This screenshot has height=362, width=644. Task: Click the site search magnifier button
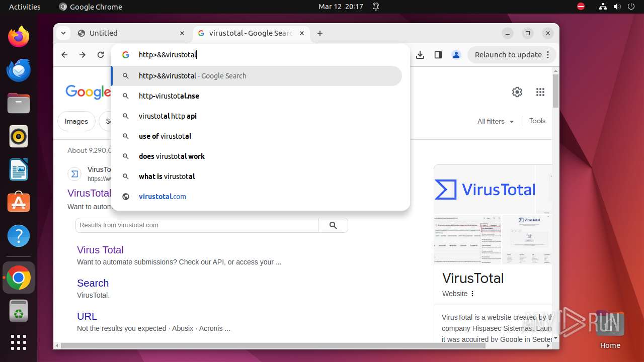coord(333,225)
